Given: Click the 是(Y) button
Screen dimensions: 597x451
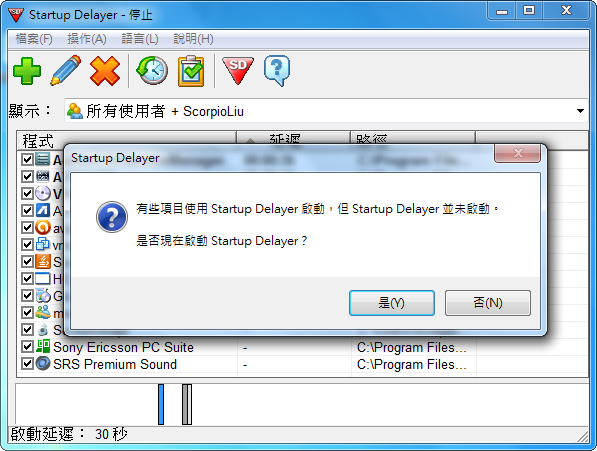Looking at the screenshot, I should tap(392, 303).
